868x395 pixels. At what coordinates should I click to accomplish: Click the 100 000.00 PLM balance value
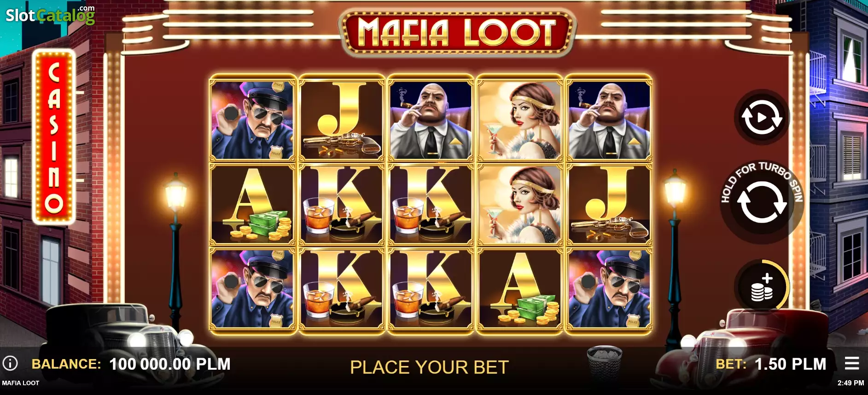(170, 364)
